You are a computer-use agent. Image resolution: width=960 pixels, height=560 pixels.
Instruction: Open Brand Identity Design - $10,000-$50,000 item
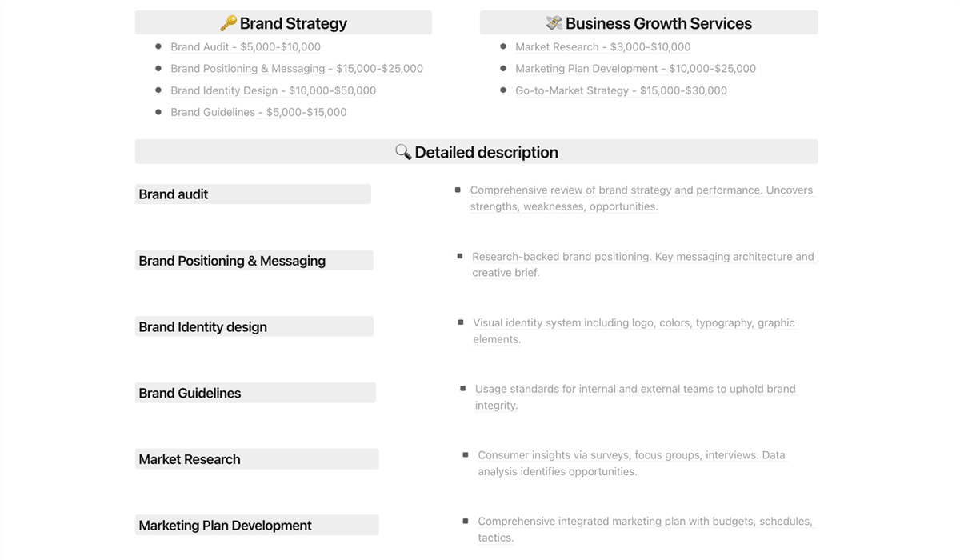point(273,90)
